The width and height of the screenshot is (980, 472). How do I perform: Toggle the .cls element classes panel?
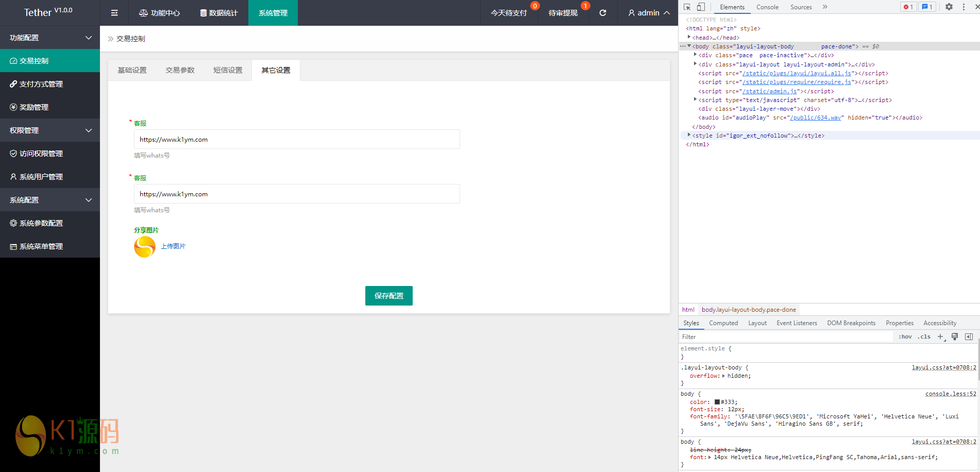(924, 336)
